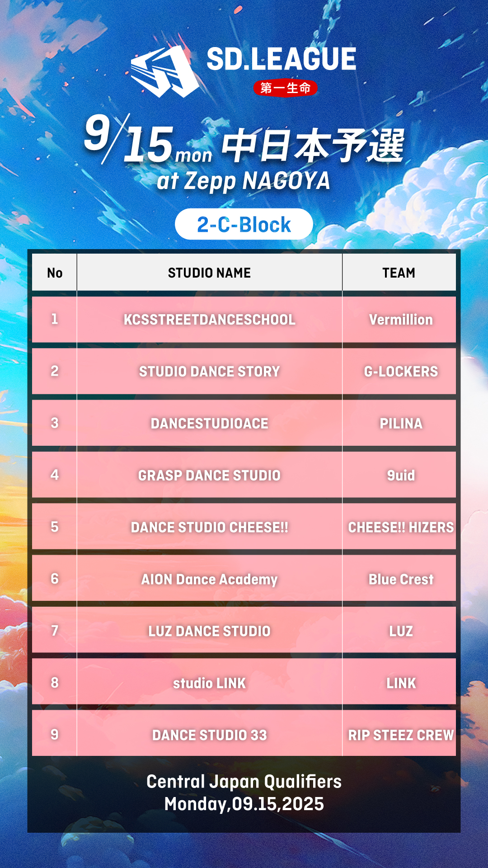Select DANCE STUDIO CHEESE!! row
Image resolution: width=488 pixels, height=868 pixels.
coord(209,527)
